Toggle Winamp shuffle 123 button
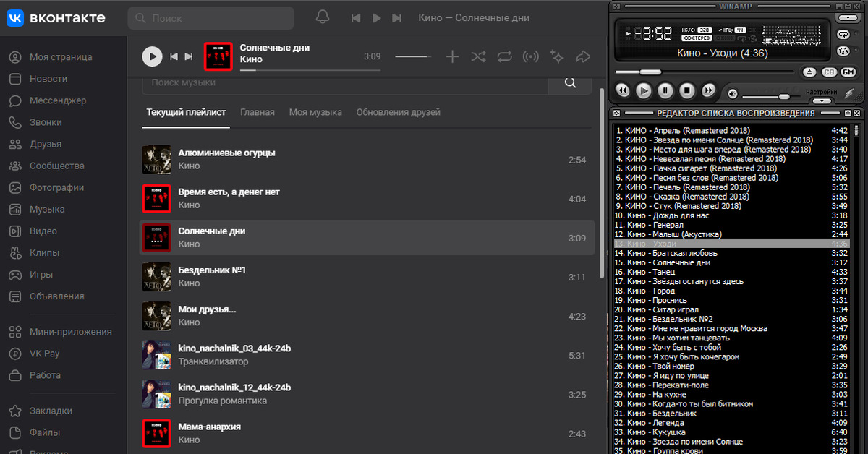This screenshot has width=868, height=454. [843, 51]
